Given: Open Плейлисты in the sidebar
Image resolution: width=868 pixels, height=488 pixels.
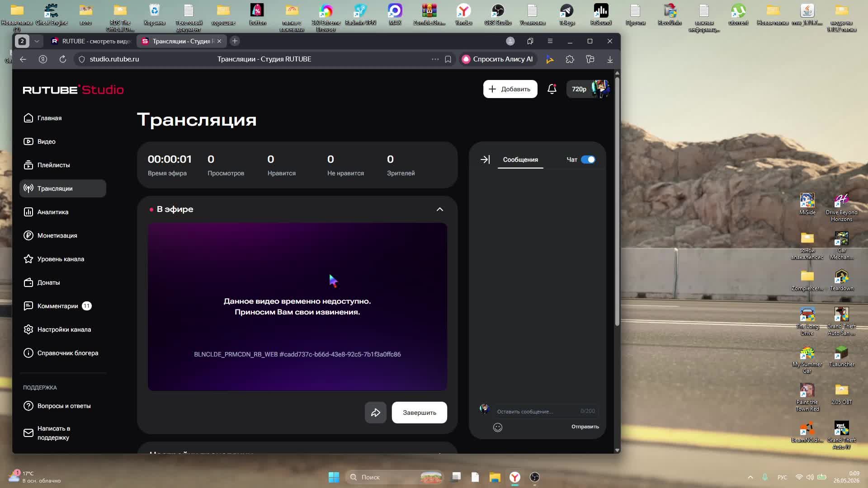Looking at the screenshot, I should point(47,165).
